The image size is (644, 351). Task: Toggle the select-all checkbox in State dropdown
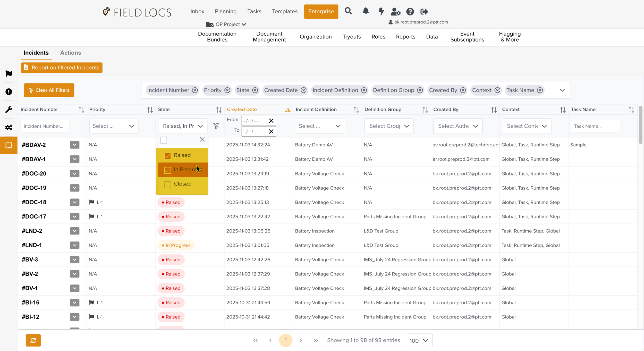click(164, 140)
